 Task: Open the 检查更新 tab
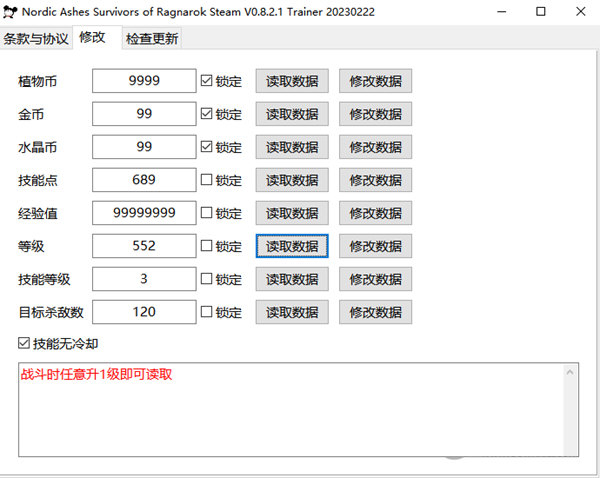152,39
